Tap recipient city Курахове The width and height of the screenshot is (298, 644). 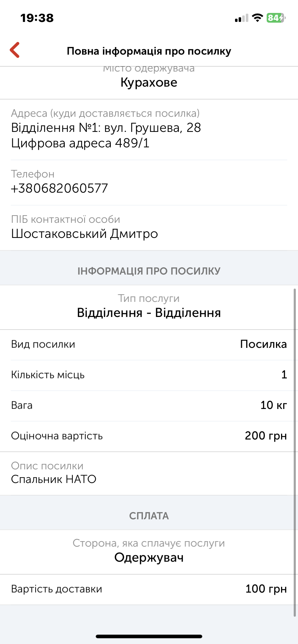point(149,83)
